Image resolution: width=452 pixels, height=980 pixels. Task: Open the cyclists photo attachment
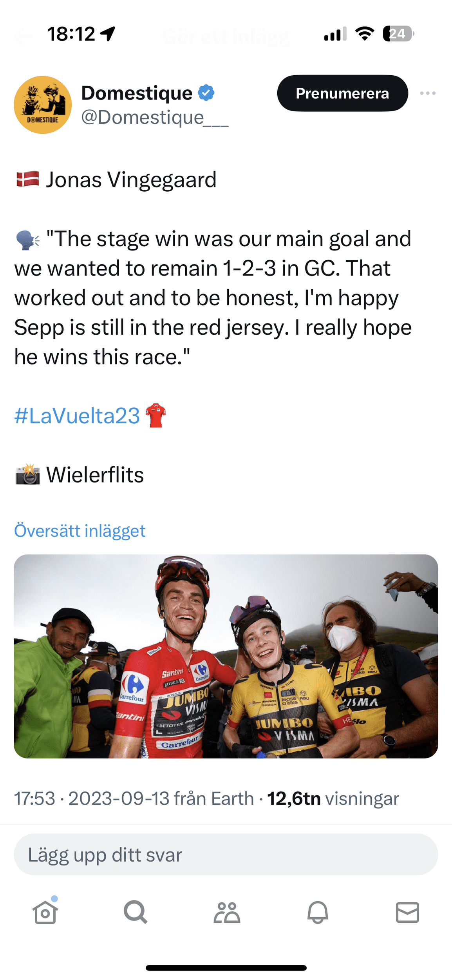pos(226,656)
